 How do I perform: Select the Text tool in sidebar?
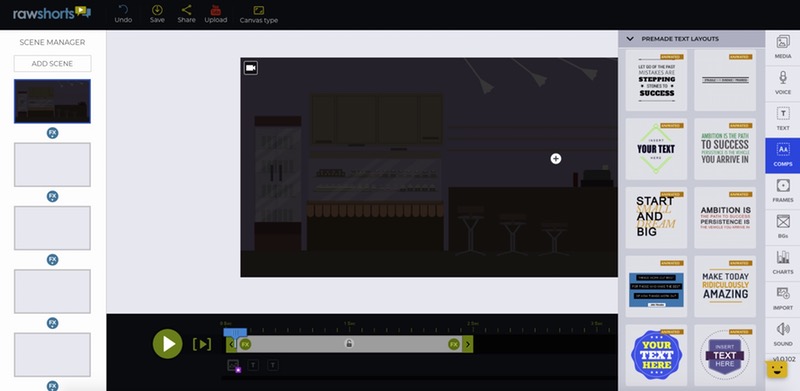click(783, 119)
